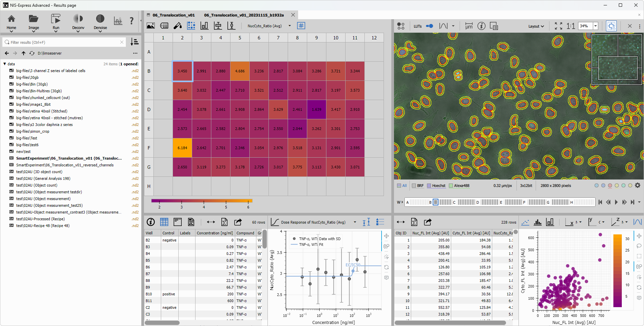Open the 34% zoom level dropdown

pyautogui.click(x=596, y=26)
